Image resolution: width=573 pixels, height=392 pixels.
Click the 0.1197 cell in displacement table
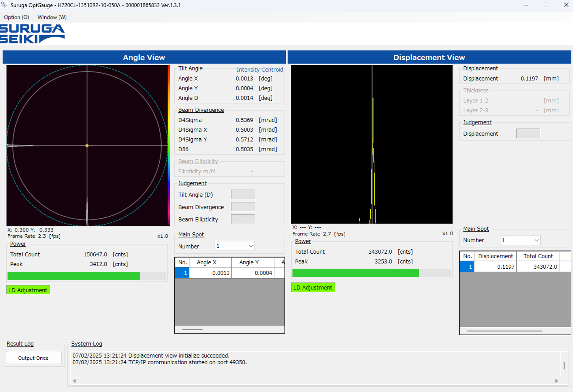pyautogui.click(x=495, y=266)
